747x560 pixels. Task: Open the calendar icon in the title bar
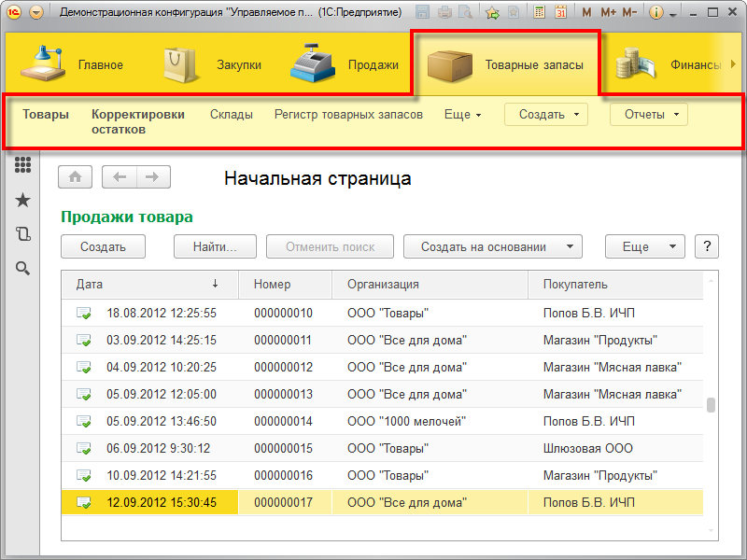561,10
